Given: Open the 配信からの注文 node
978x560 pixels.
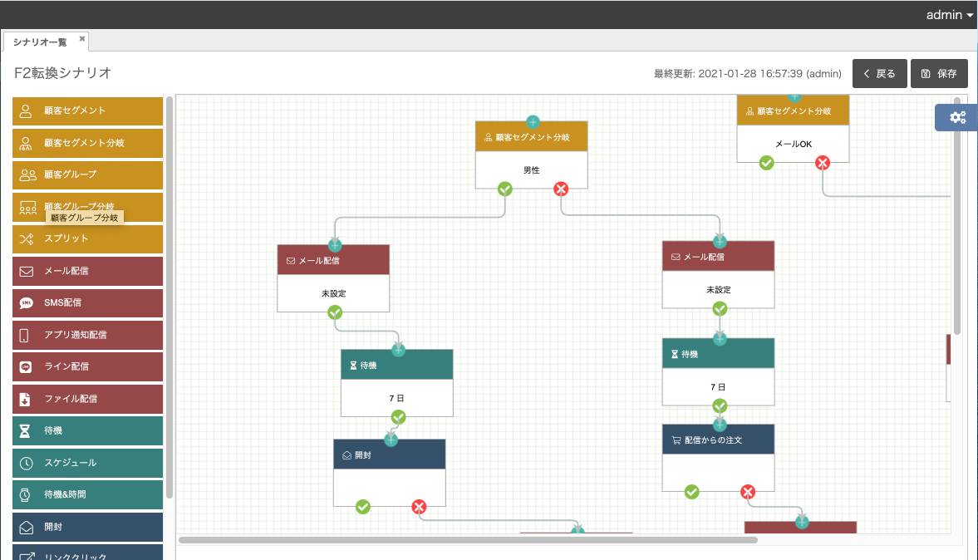Looking at the screenshot, I should tap(718, 440).
